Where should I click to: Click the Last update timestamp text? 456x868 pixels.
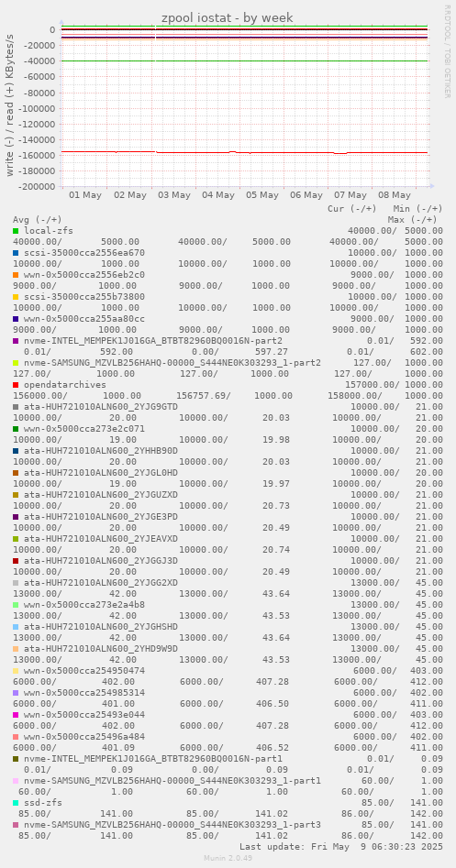pyautogui.click(x=340, y=846)
